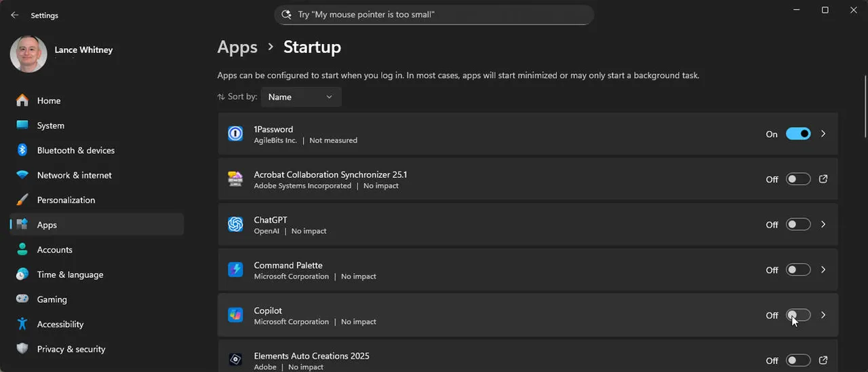
Task: Click the Settings search input field
Action: coord(434,15)
